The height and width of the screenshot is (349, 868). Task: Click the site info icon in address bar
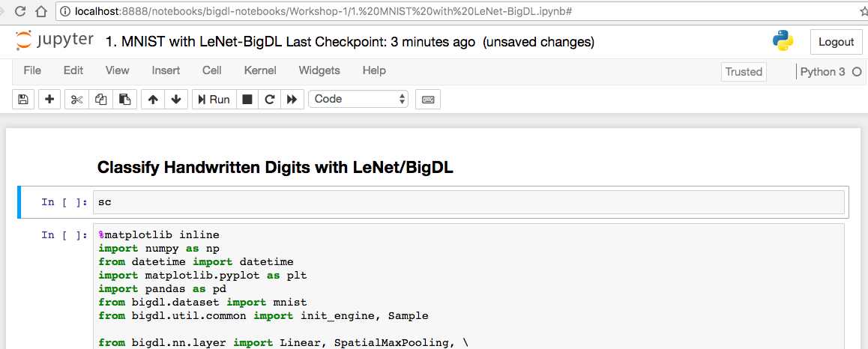[x=64, y=11]
